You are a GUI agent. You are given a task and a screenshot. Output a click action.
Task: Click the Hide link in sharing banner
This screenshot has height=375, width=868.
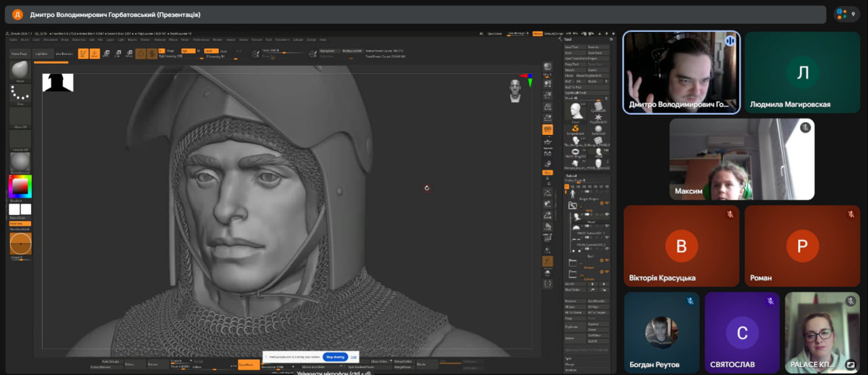[x=353, y=357]
